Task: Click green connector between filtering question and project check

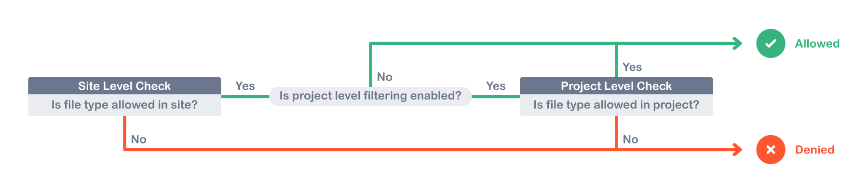Action: pos(496,96)
